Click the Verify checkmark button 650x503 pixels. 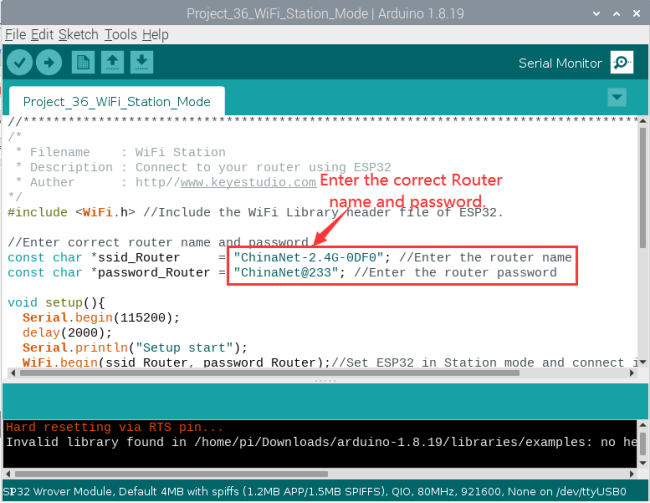click(x=19, y=63)
